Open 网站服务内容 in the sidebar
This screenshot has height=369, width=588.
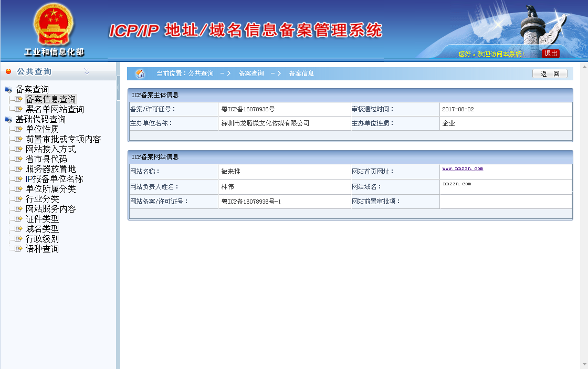(x=50, y=209)
